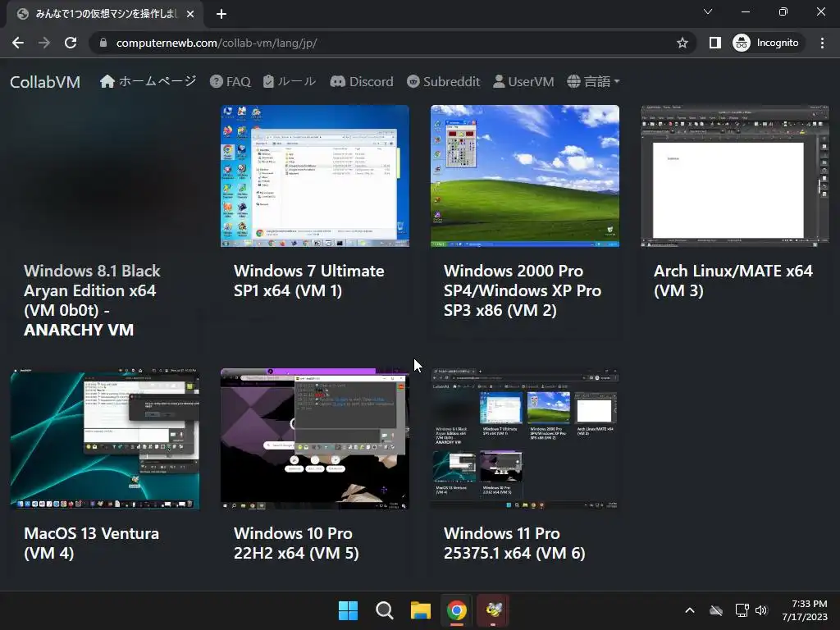Image resolution: width=840 pixels, height=630 pixels.
Task: Open the Arch Linux/MATE VM 3 thumbnail
Action: [x=735, y=176]
